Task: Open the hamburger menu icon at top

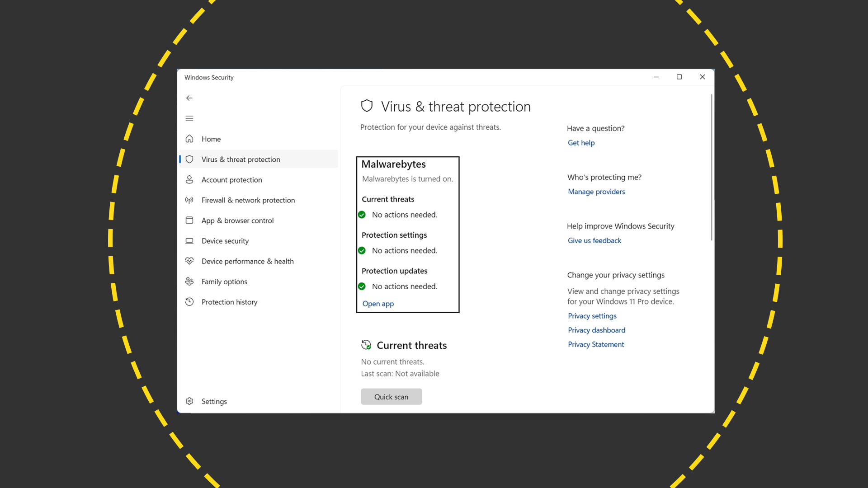Action: click(189, 118)
